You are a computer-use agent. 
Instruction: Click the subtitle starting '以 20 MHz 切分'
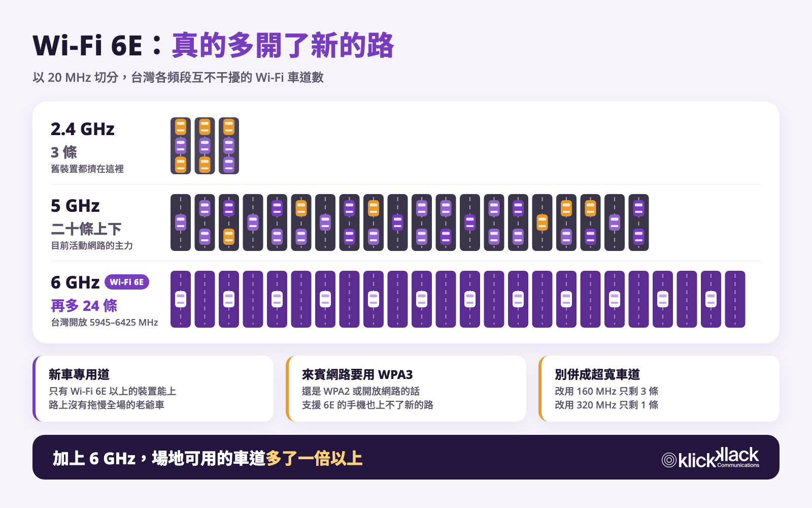click(178, 77)
